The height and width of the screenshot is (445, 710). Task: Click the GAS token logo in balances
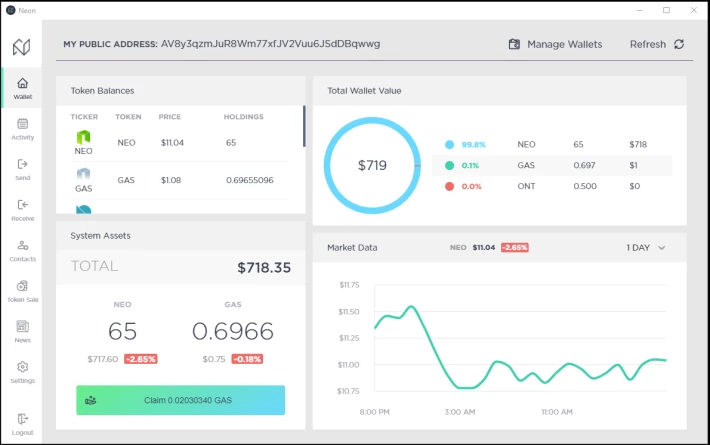tap(83, 173)
